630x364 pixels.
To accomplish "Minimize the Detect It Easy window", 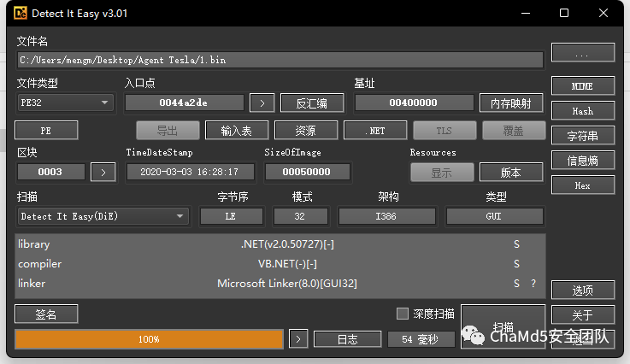I will click(x=526, y=14).
